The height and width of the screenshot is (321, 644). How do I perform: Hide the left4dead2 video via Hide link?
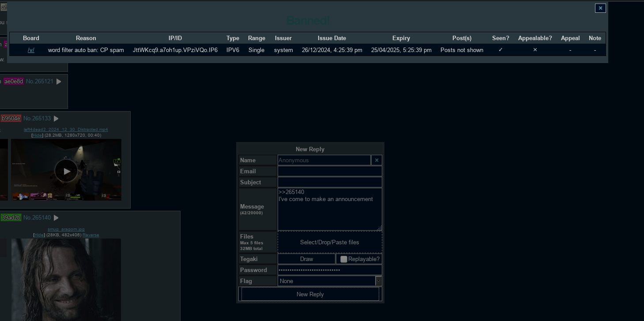(38, 135)
